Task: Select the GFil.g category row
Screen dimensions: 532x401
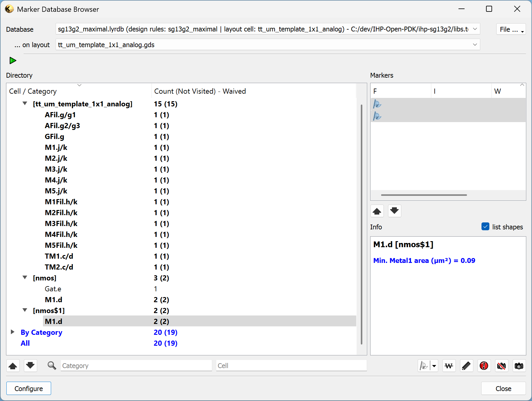Action: pos(181,137)
